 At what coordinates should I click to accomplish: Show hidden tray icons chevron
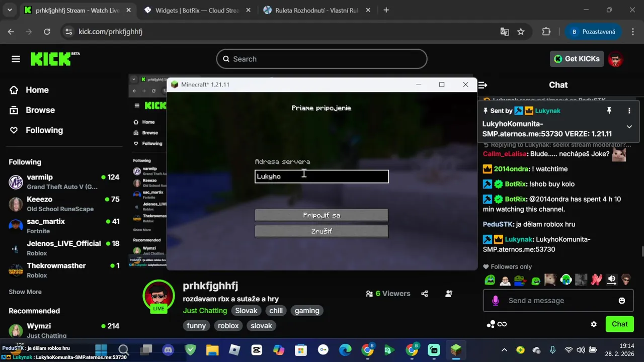[x=504, y=350]
